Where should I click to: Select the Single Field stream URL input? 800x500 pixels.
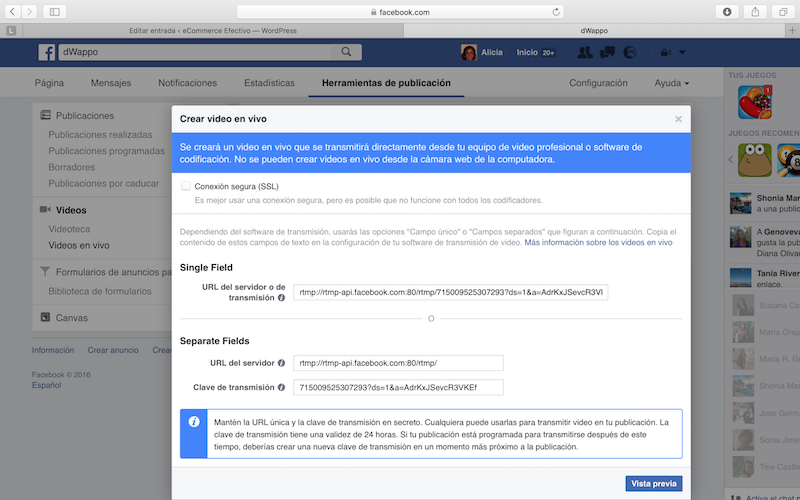pyautogui.click(x=451, y=292)
